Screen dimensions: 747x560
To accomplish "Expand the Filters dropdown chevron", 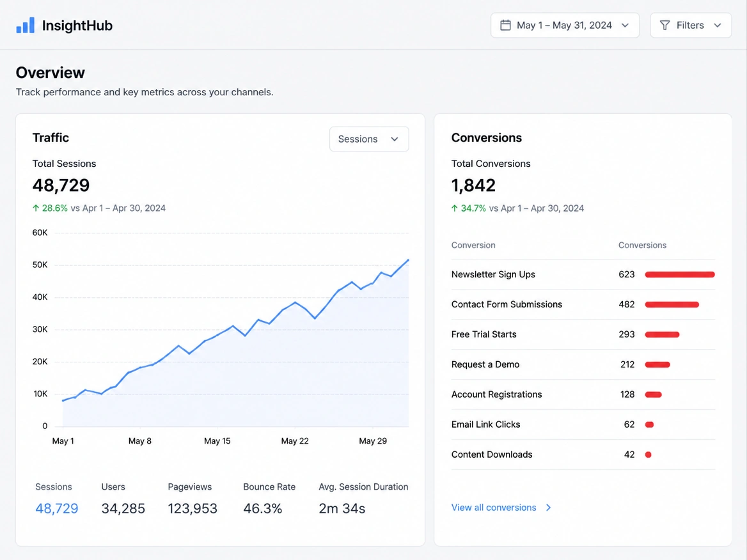I will [718, 25].
